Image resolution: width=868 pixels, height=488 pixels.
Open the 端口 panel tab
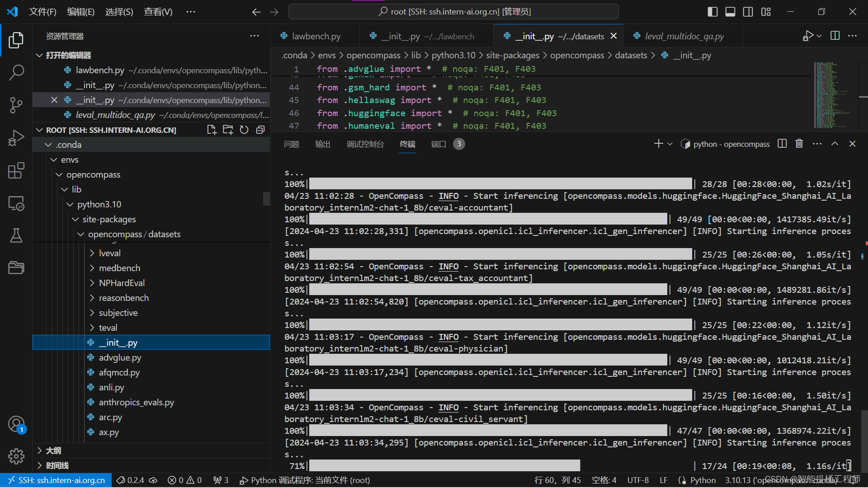point(438,144)
